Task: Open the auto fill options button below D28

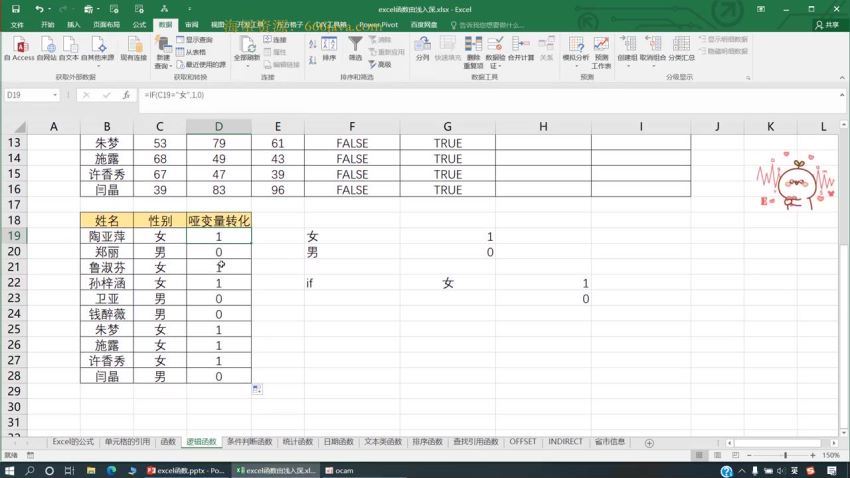Action: point(257,389)
